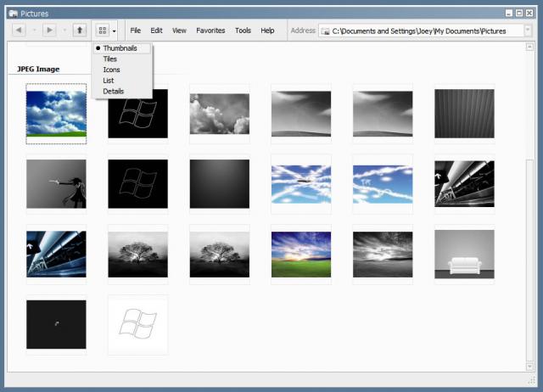Select the white Windows logo outline thumbnail

click(x=137, y=324)
